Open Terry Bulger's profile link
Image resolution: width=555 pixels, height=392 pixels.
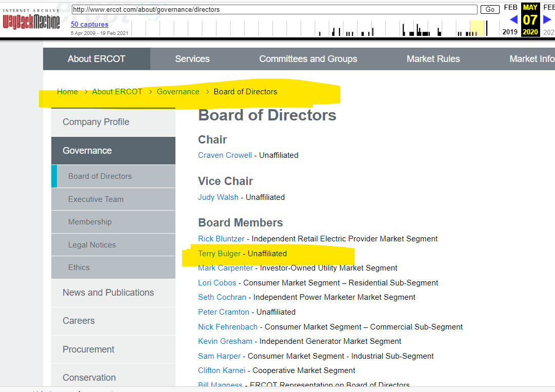tap(219, 254)
